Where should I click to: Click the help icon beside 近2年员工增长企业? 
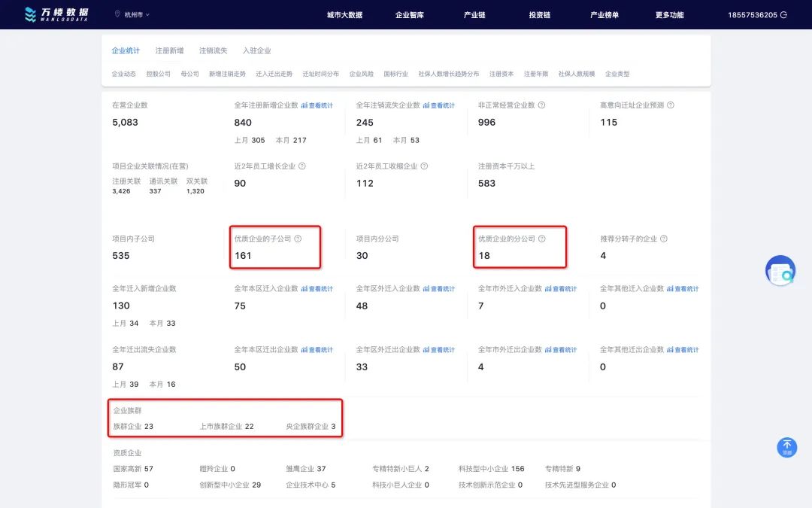pyautogui.click(x=301, y=166)
